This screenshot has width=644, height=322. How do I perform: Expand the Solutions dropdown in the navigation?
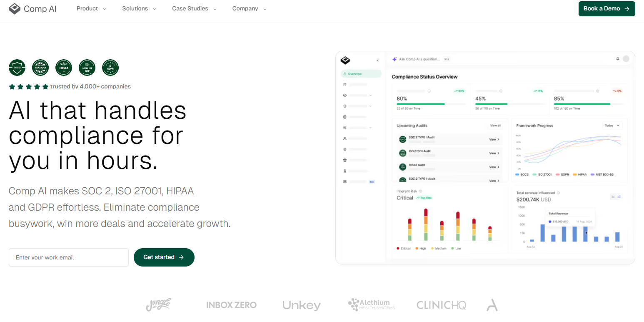(139, 9)
